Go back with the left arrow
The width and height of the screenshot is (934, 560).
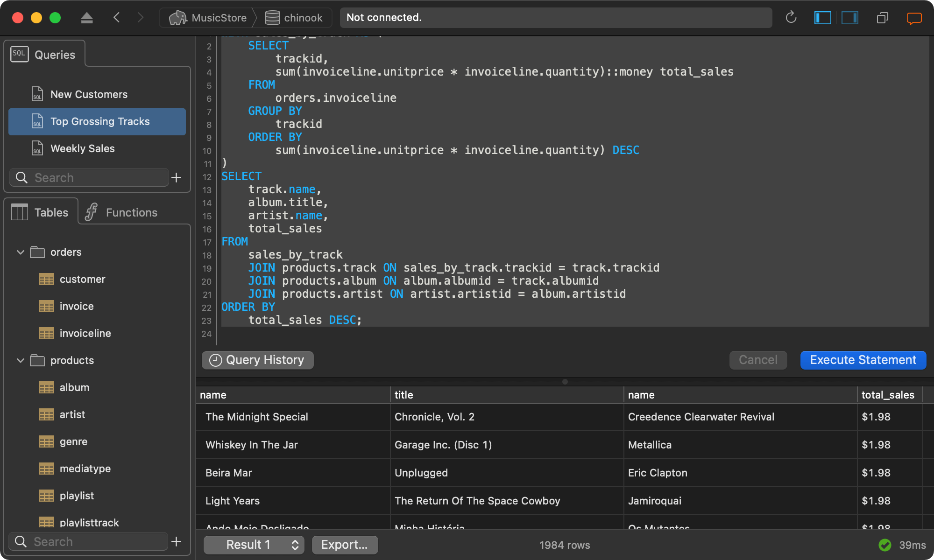coord(117,18)
